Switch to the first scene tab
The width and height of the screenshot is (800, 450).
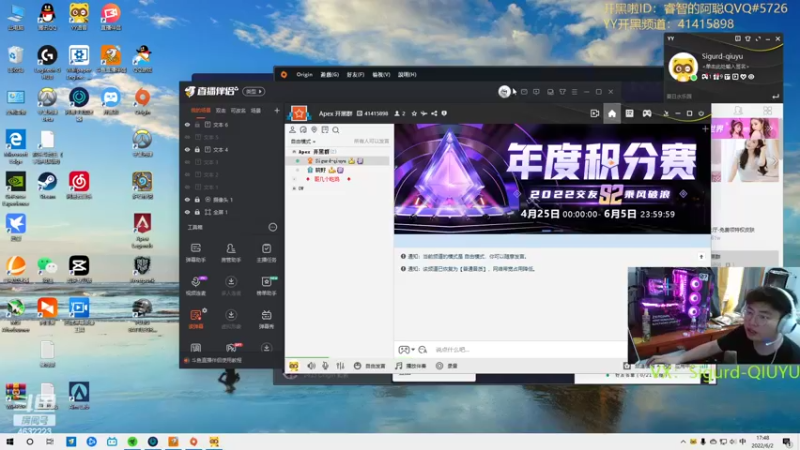(201, 110)
